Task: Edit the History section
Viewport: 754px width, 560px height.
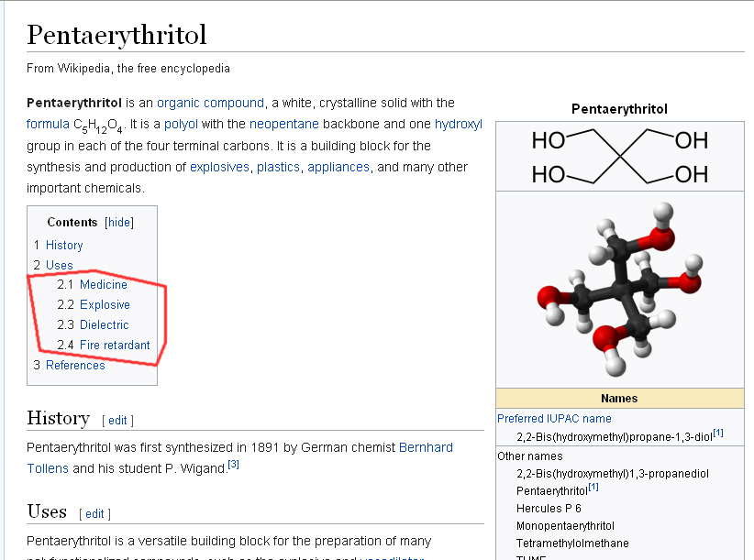Action: click(117, 421)
